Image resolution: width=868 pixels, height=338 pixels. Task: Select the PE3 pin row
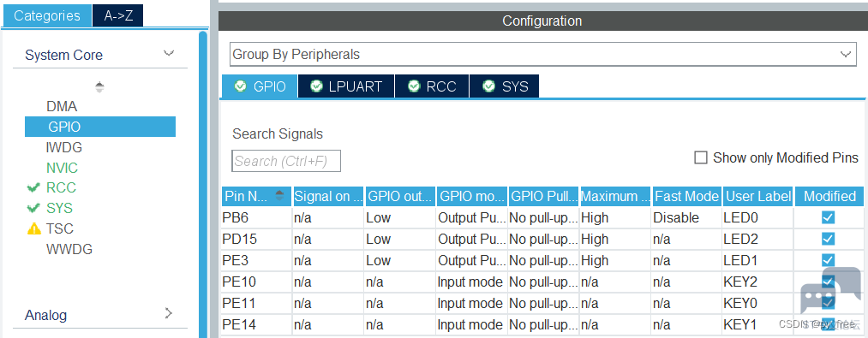[542, 260]
